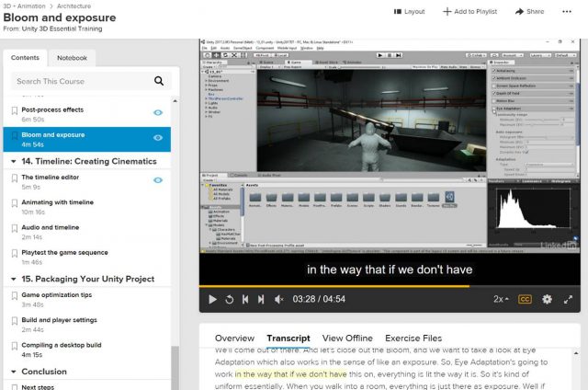This screenshot has height=390, width=588.
Task: Open video settings gear
Action: 548,299
